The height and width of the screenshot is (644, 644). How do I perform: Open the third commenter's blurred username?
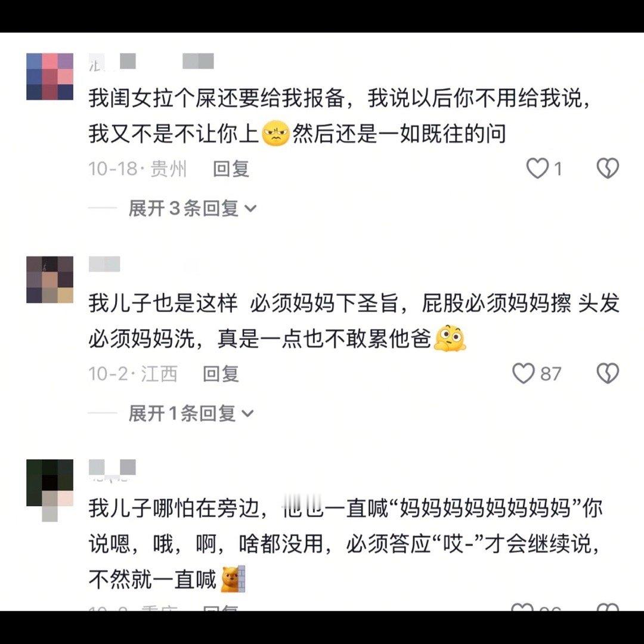pos(112,469)
